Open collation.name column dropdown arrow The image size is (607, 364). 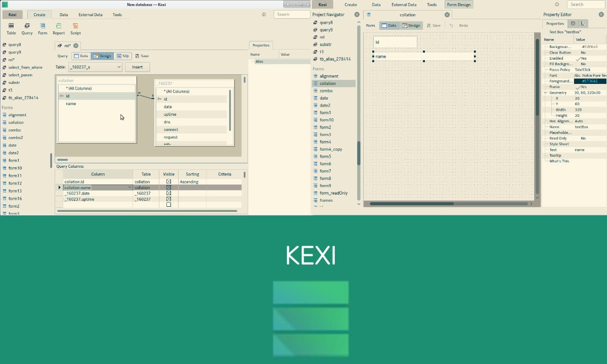[x=130, y=188]
